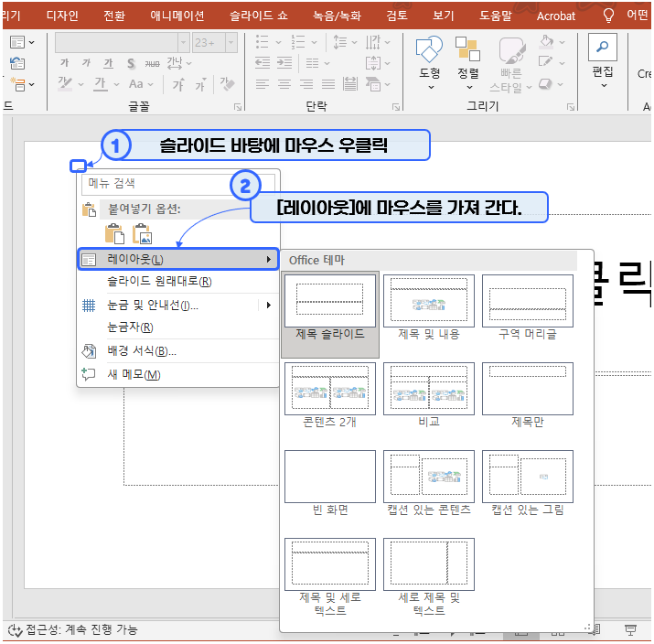Toggle strikethrough formatting

coord(152,64)
